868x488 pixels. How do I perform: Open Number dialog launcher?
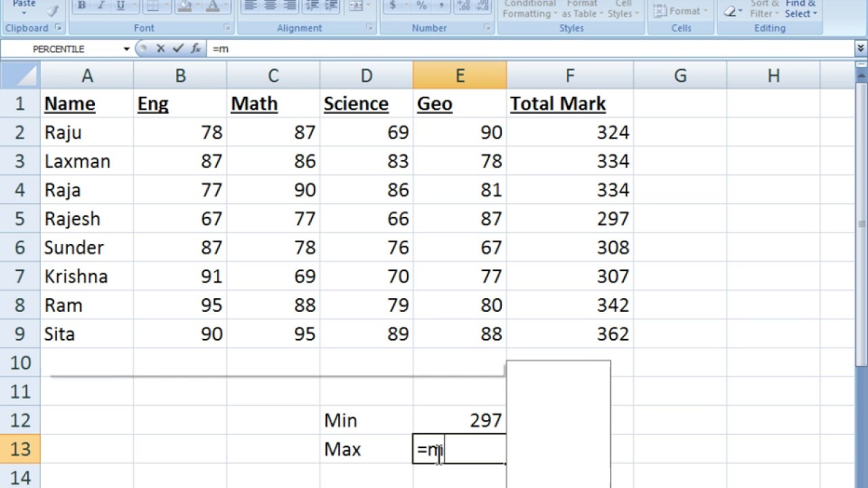click(x=488, y=28)
